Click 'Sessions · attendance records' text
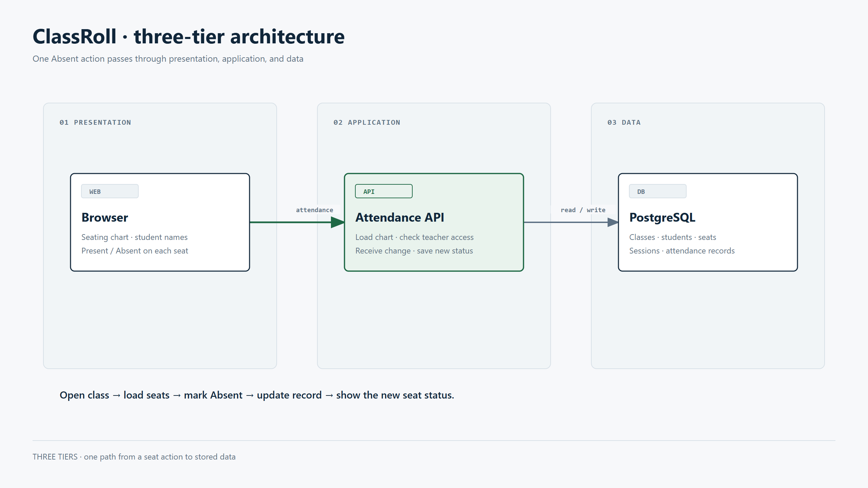 click(x=682, y=251)
